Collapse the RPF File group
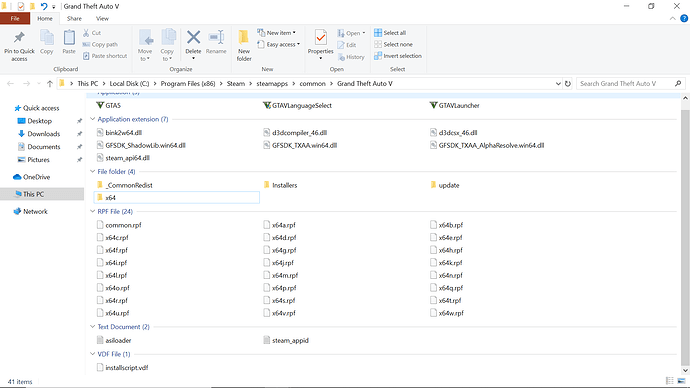 tap(92, 212)
